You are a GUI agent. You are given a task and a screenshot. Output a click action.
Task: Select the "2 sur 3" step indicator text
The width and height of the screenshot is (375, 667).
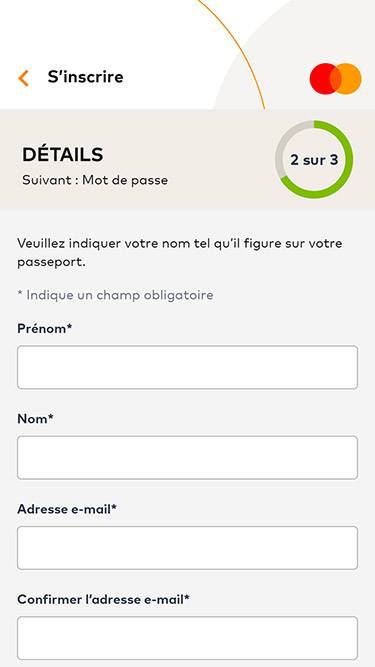[x=314, y=160]
